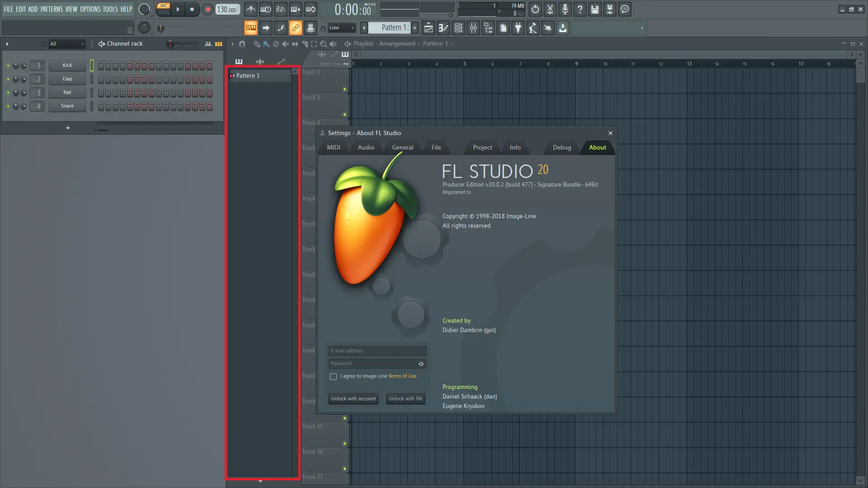Switch to the General settings tab
The image size is (868, 488).
click(402, 147)
